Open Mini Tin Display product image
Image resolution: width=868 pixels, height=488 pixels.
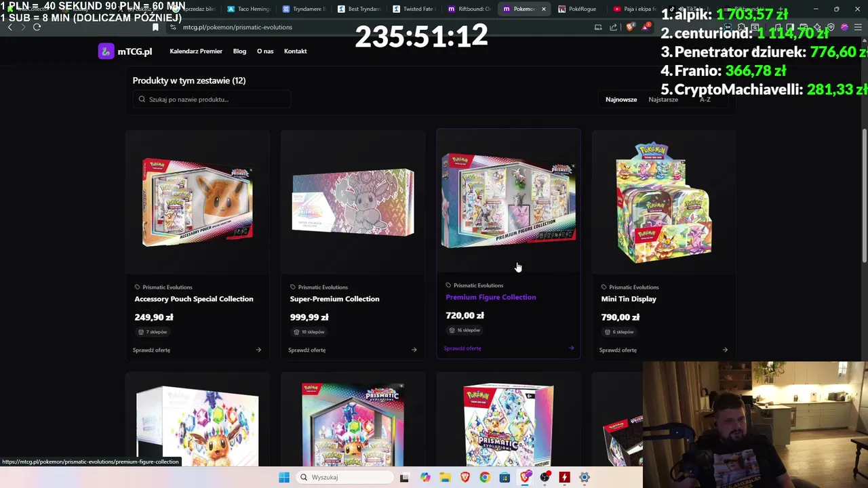(664, 202)
